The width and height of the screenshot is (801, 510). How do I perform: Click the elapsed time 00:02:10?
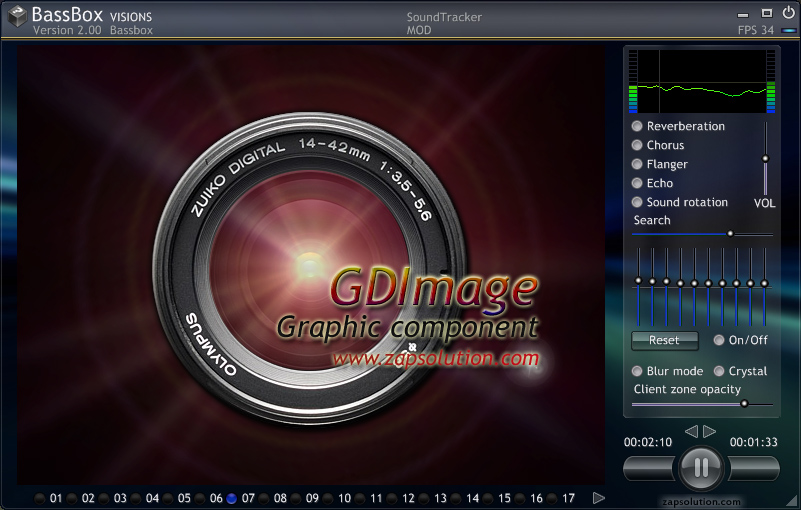click(648, 442)
